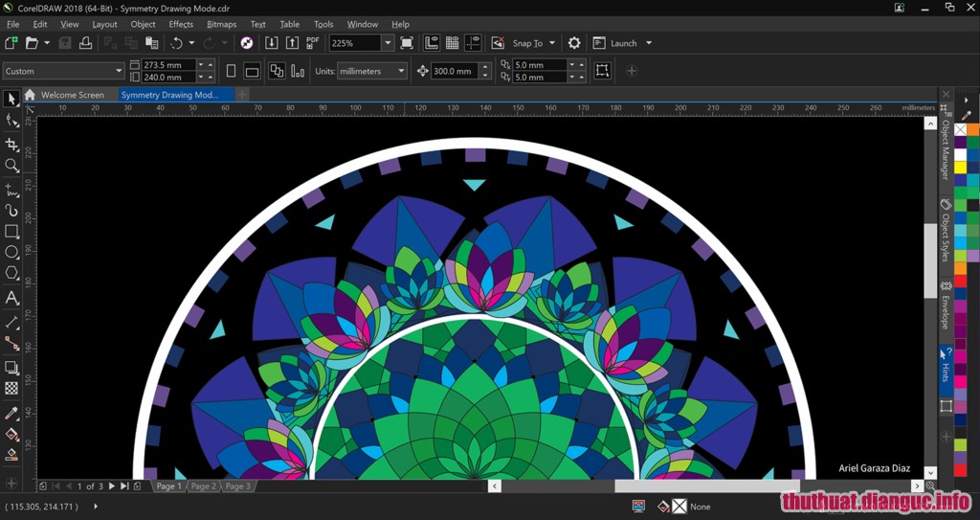Set portrait page orientation

231,71
